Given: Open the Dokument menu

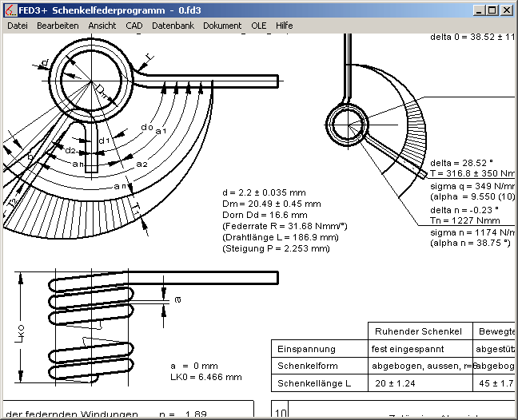Looking at the screenshot, I should (222, 26).
